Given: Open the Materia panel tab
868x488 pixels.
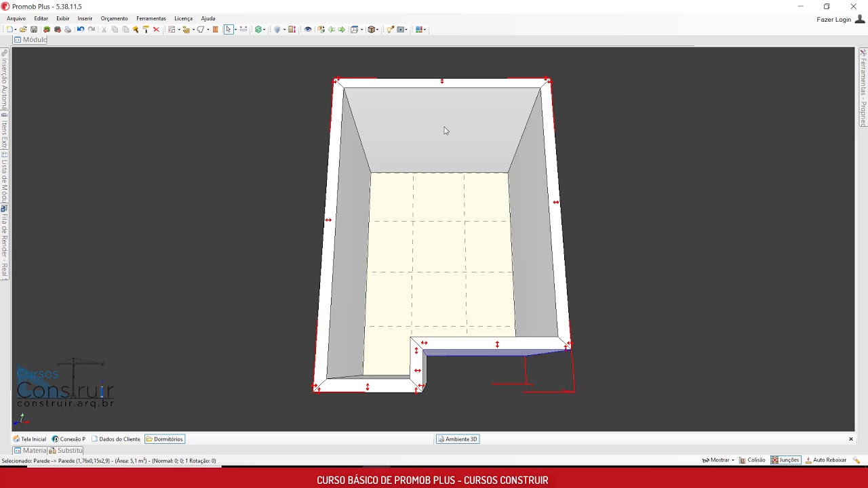Looking at the screenshot, I should pos(30,451).
